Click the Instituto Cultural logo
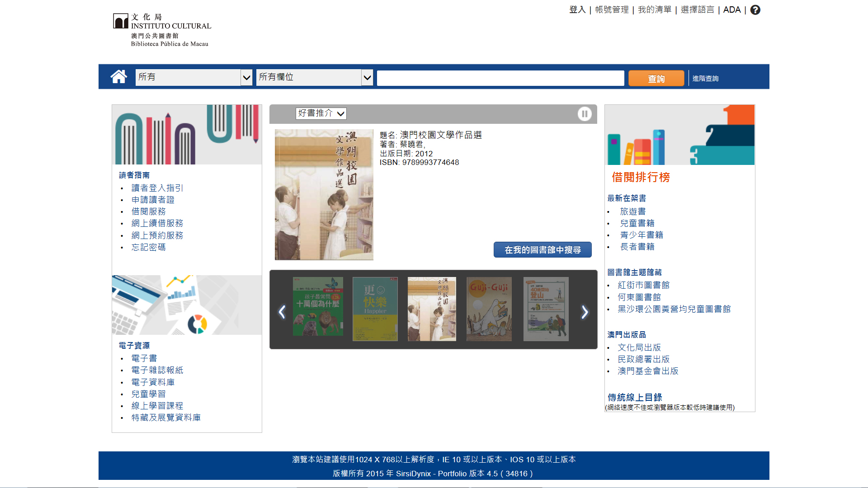 (x=162, y=30)
